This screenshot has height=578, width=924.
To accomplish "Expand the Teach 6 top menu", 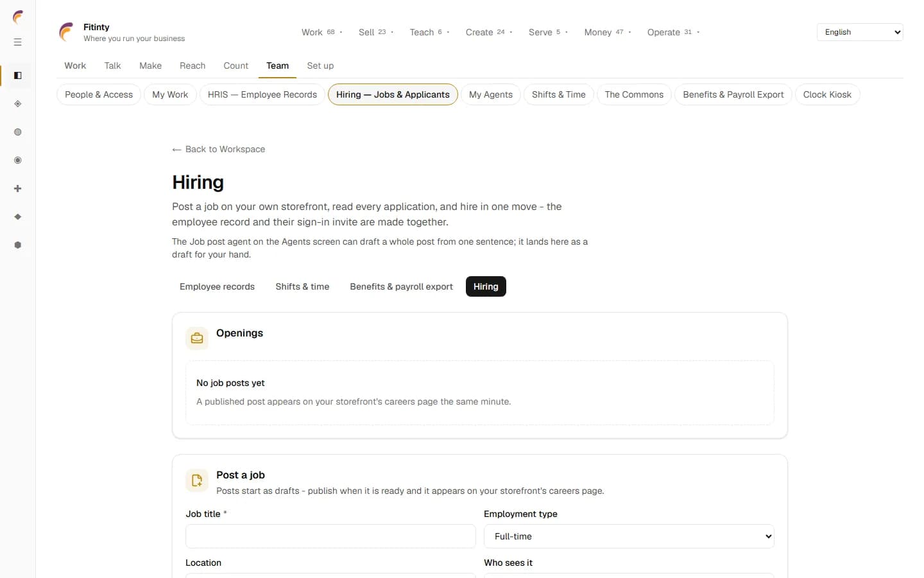I will click(x=429, y=32).
